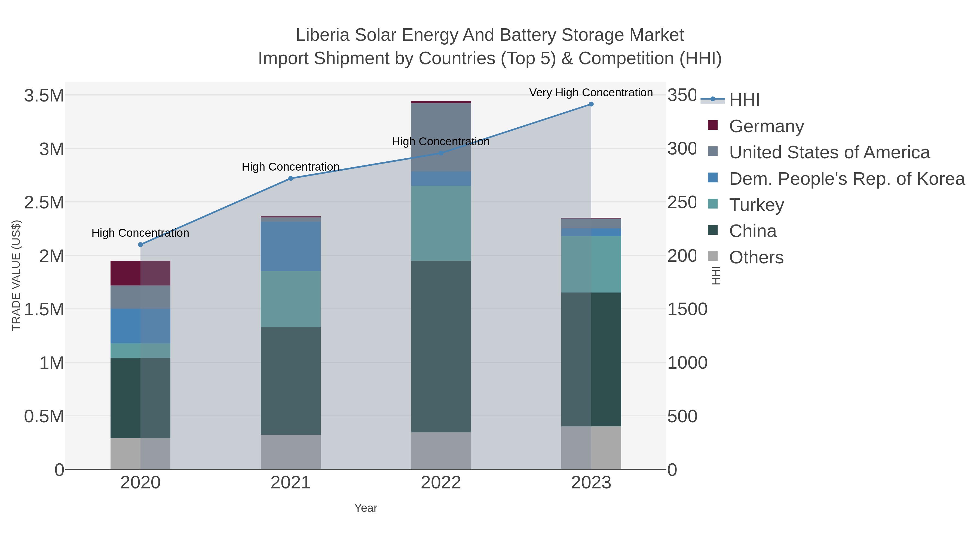
Task: Click the Others gray legend swatch
Action: 713,256
